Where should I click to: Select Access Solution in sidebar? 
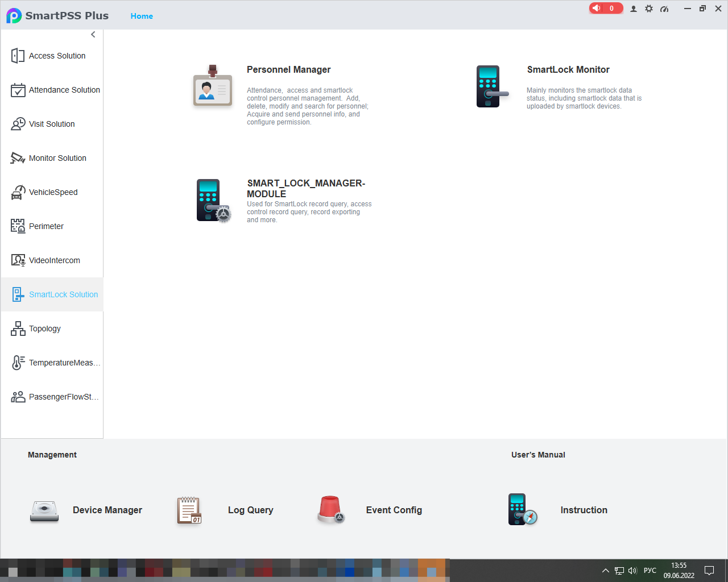(x=52, y=56)
